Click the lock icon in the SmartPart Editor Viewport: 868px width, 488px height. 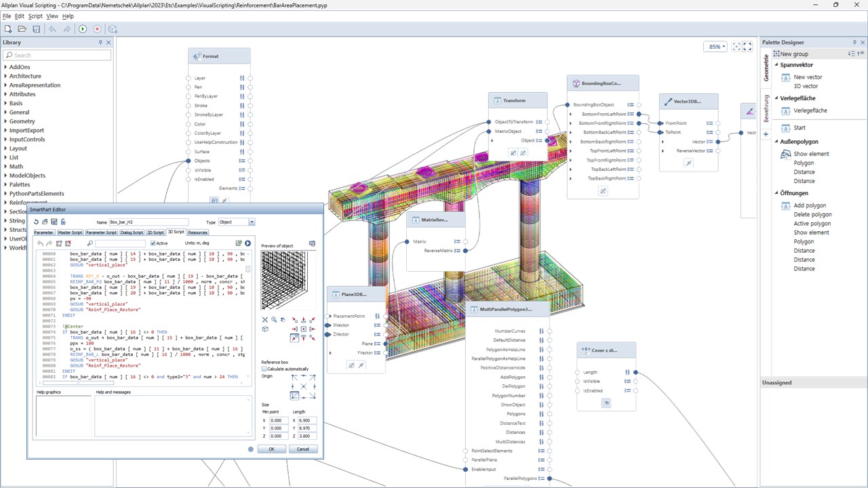[x=63, y=222]
